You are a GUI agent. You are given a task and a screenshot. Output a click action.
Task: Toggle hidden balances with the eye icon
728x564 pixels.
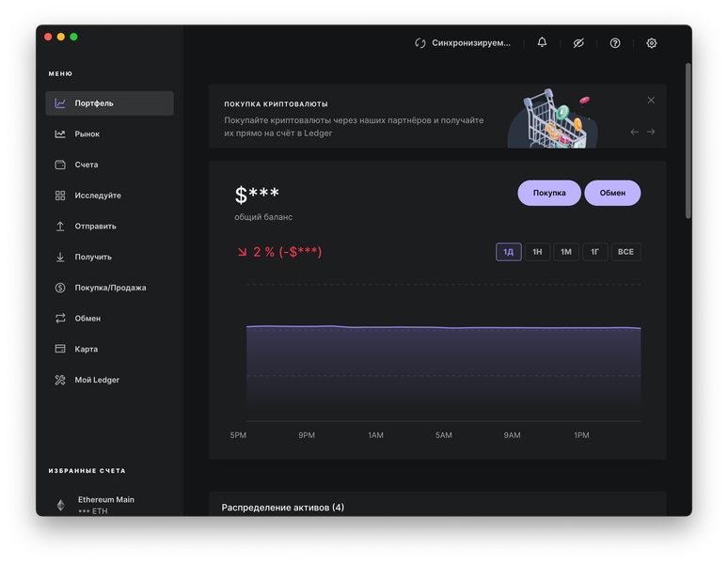click(578, 43)
